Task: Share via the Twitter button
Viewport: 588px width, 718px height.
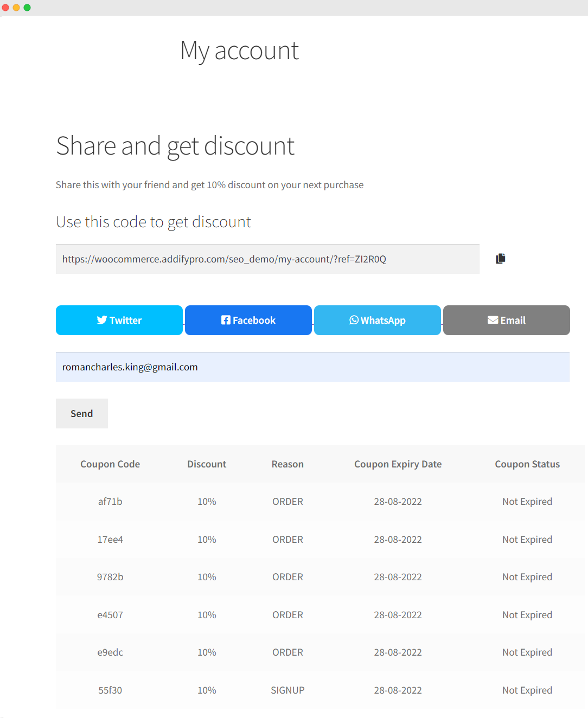Action: pos(119,320)
